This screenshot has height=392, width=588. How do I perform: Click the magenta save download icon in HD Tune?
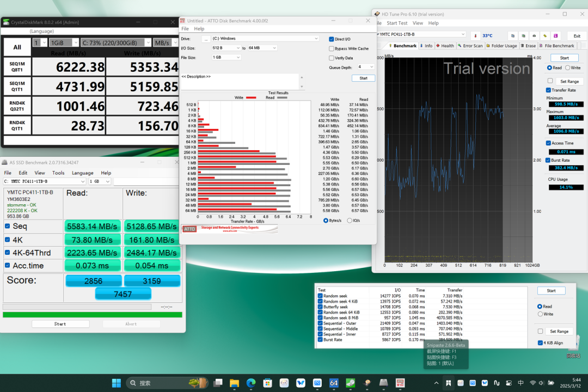click(x=555, y=35)
